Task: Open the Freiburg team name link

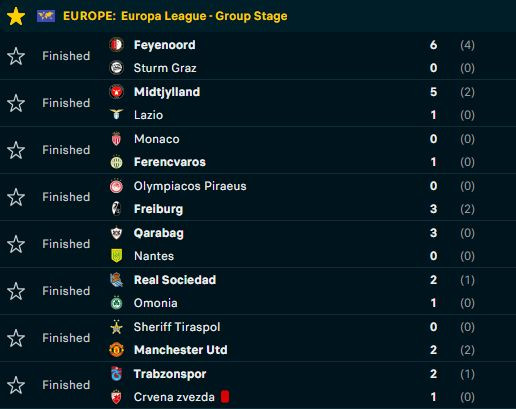Action: point(158,209)
